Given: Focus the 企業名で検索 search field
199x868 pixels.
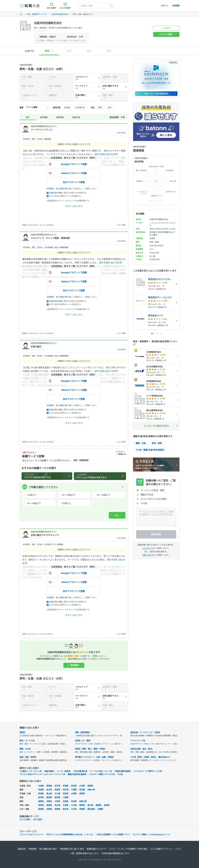Looking at the screenshot, I should tap(94, 6).
